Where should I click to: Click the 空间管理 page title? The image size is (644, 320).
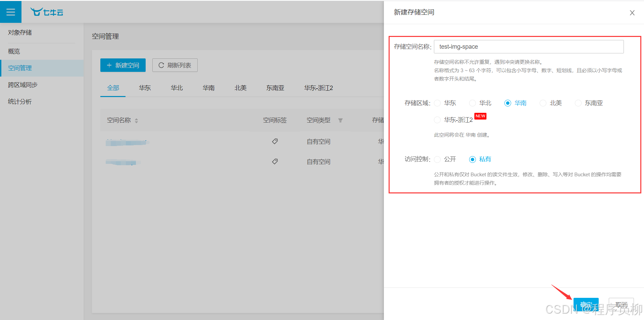point(105,36)
